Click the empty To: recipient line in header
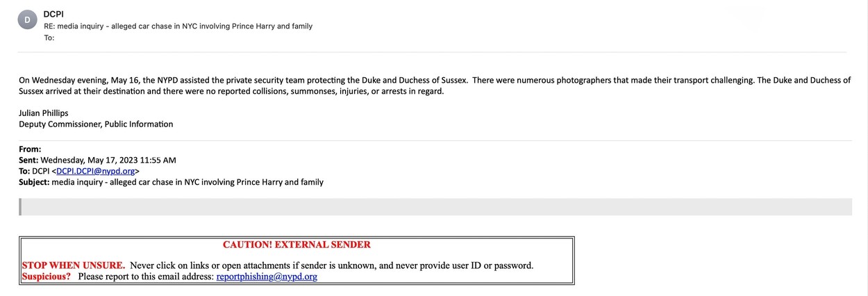Screen dimensions: 868x296 tap(49, 38)
